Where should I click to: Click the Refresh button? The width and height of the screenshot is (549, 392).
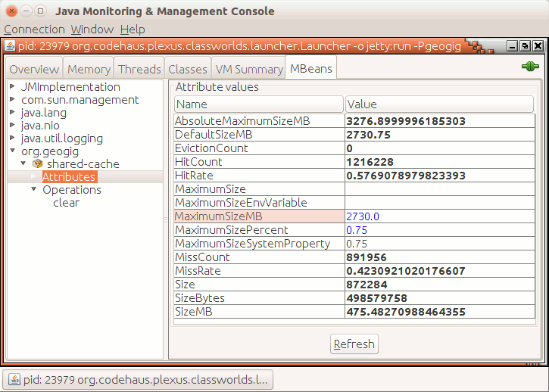[x=354, y=344]
